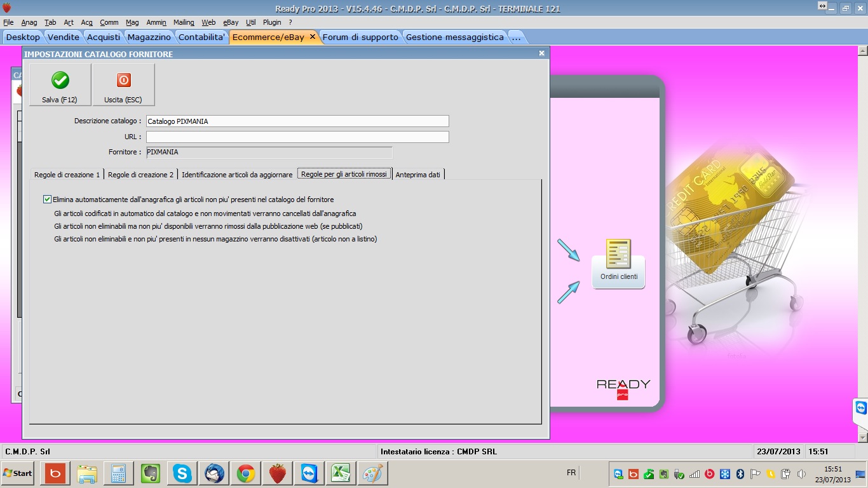
Task: Click the main window scrollbar down arrow
Action: click(862, 438)
